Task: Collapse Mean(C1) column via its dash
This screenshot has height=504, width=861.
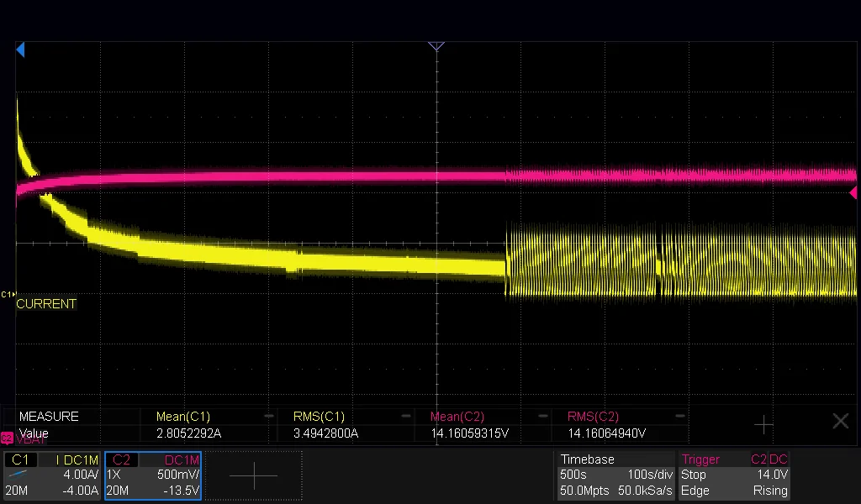Action: point(269,417)
